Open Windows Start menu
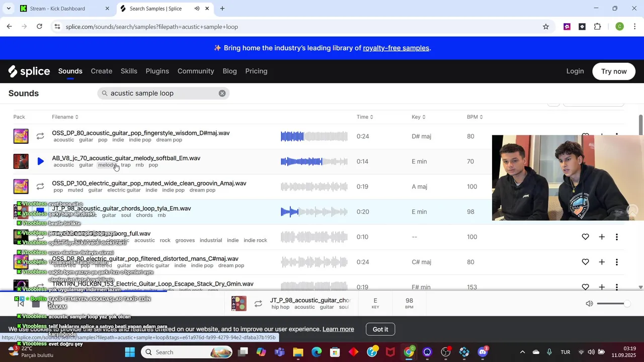Viewport: 644px width, 362px height. coord(130,352)
